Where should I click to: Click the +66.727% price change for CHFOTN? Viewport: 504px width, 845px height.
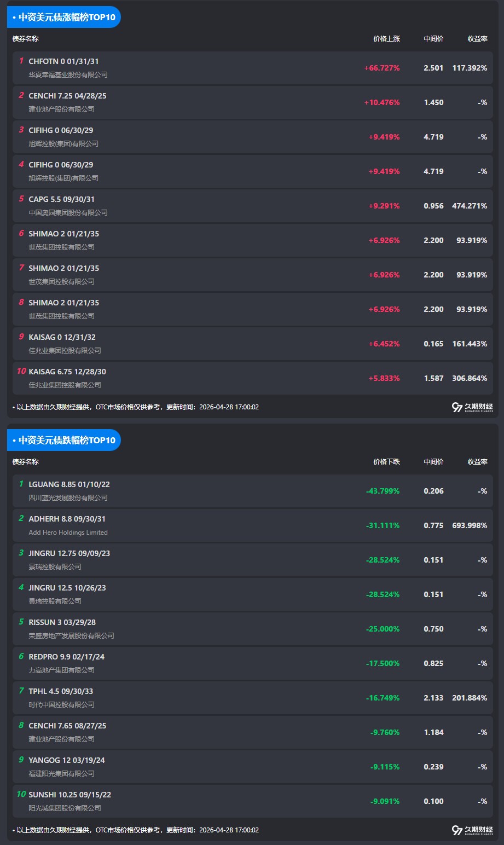tap(382, 68)
